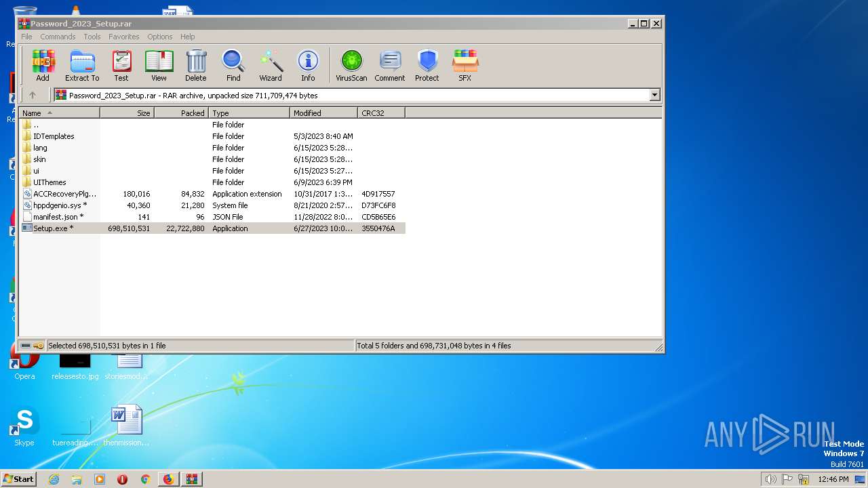Image resolution: width=868 pixels, height=488 pixels.
Task: Open Skype desktop shortcut
Action: pyautogui.click(x=24, y=427)
